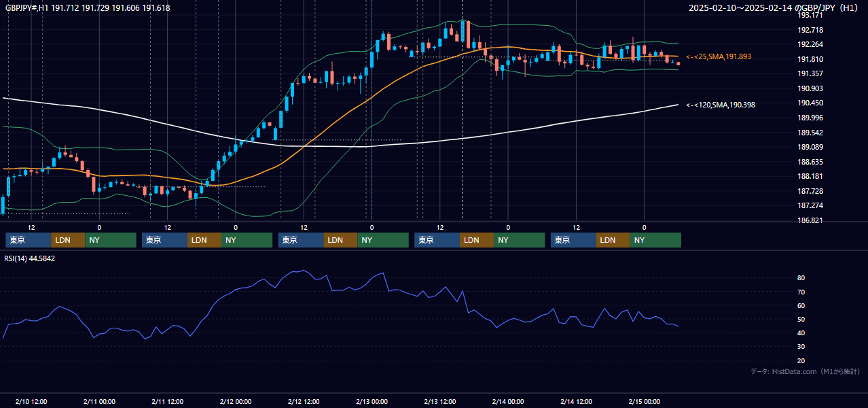The width and height of the screenshot is (868, 408).
Task: Click the RSI(14) 44.5842 indicator label
Action: pyautogui.click(x=30, y=258)
